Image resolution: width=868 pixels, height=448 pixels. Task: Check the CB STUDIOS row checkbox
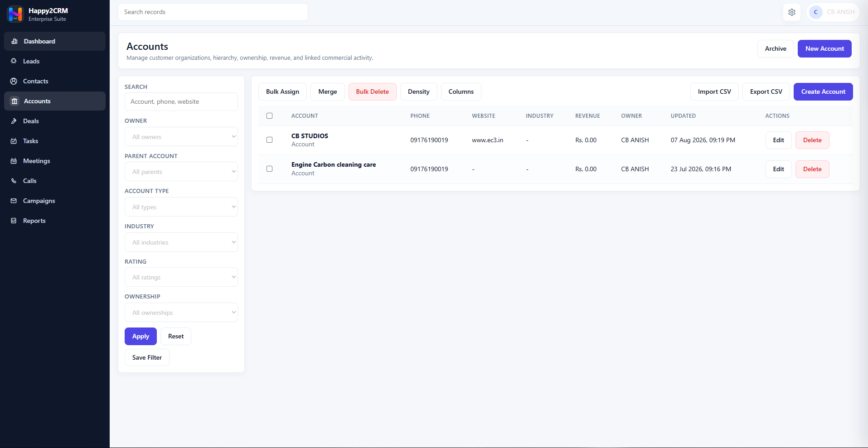(x=269, y=140)
